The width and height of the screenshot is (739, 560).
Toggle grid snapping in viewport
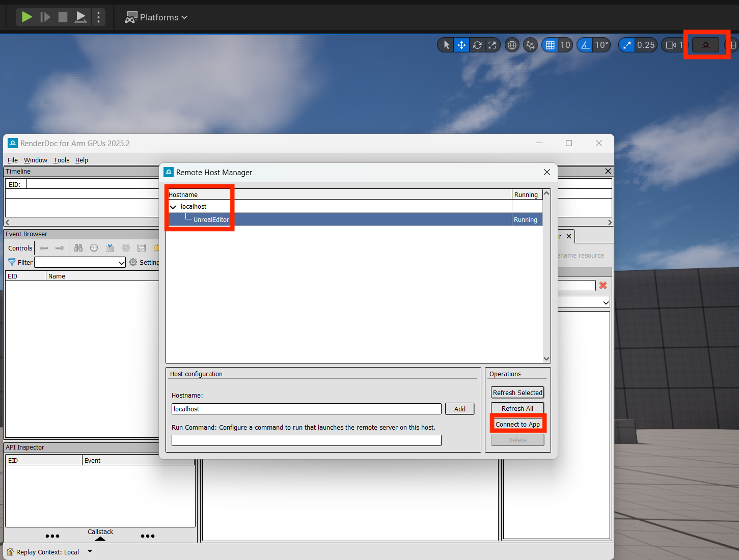(x=550, y=45)
